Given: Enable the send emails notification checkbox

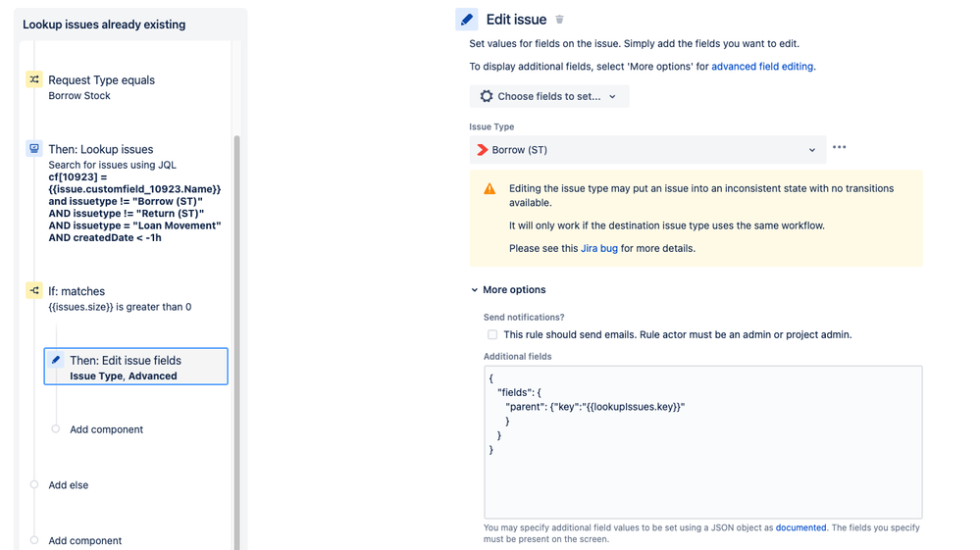Looking at the screenshot, I should pyautogui.click(x=492, y=334).
